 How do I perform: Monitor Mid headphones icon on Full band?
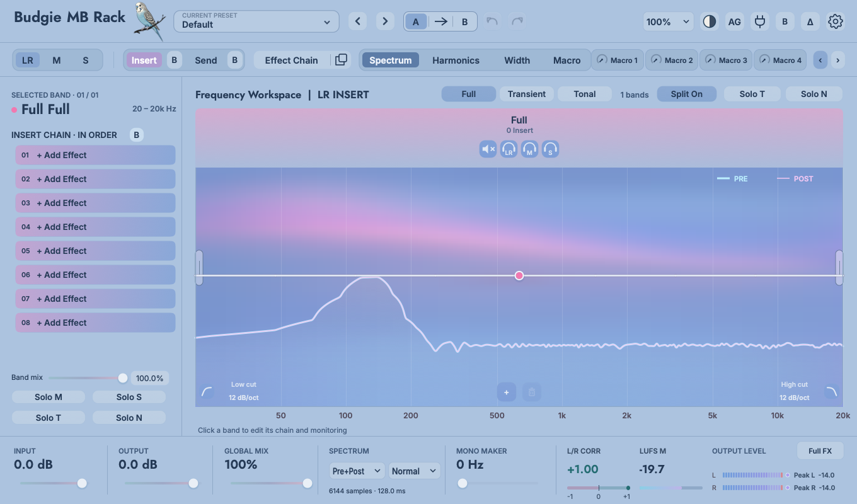coord(529,149)
